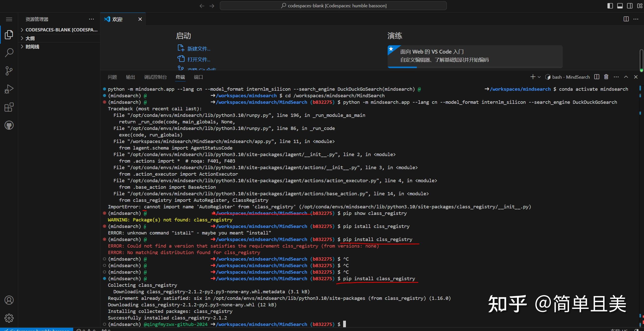This screenshot has width=644, height=331.
Task: Split the terminal using split icon
Action: click(596, 77)
